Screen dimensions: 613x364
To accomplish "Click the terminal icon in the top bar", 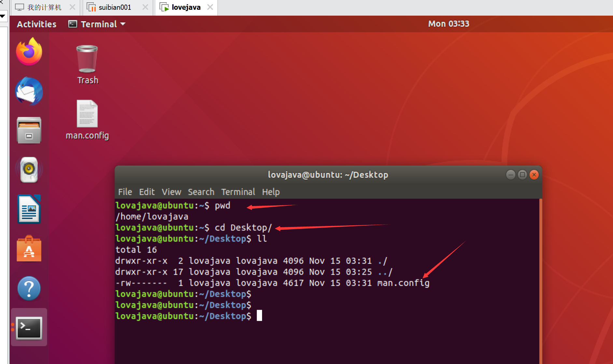I will (x=73, y=24).
